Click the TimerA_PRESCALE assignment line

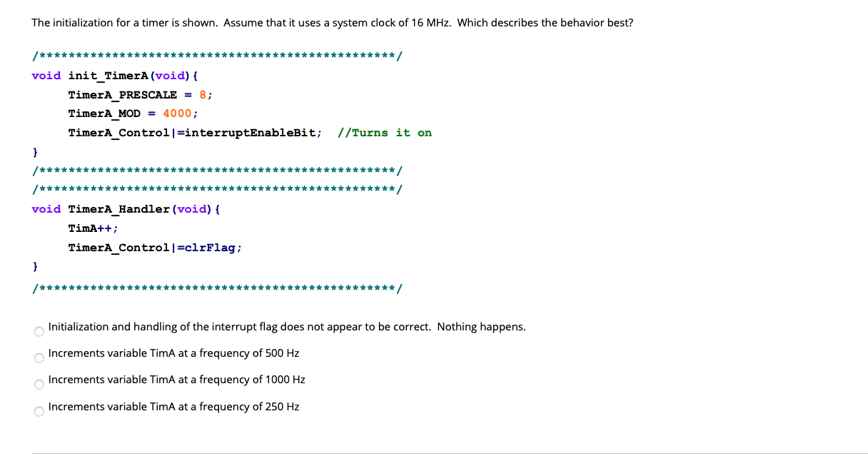pyautogui.click(x=139, y=94)
